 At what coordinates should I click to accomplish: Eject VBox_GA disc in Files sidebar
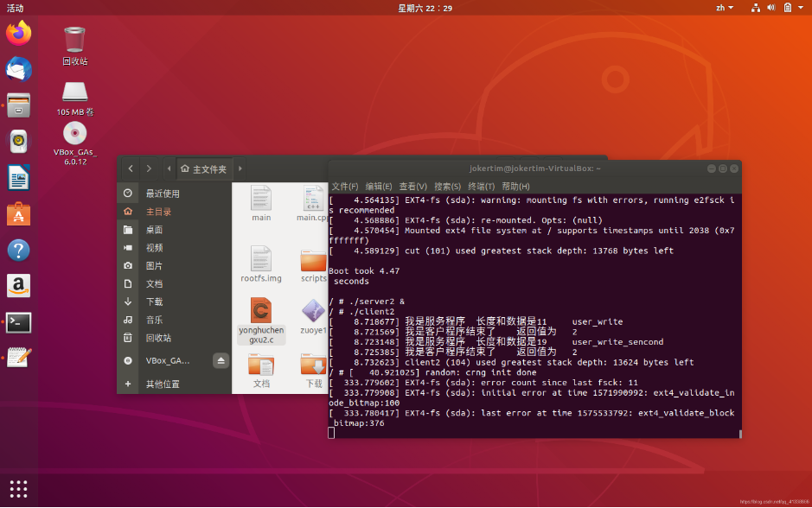click(221, 360)
